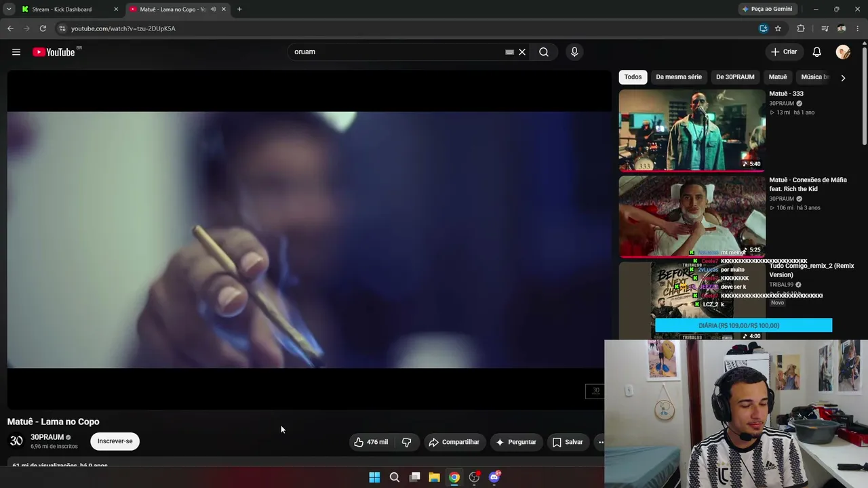Screen dimensions: 868x488
Task: Open the YouTube guide hamburger menu
Action: pyautogui.click(x=16, y=52)
